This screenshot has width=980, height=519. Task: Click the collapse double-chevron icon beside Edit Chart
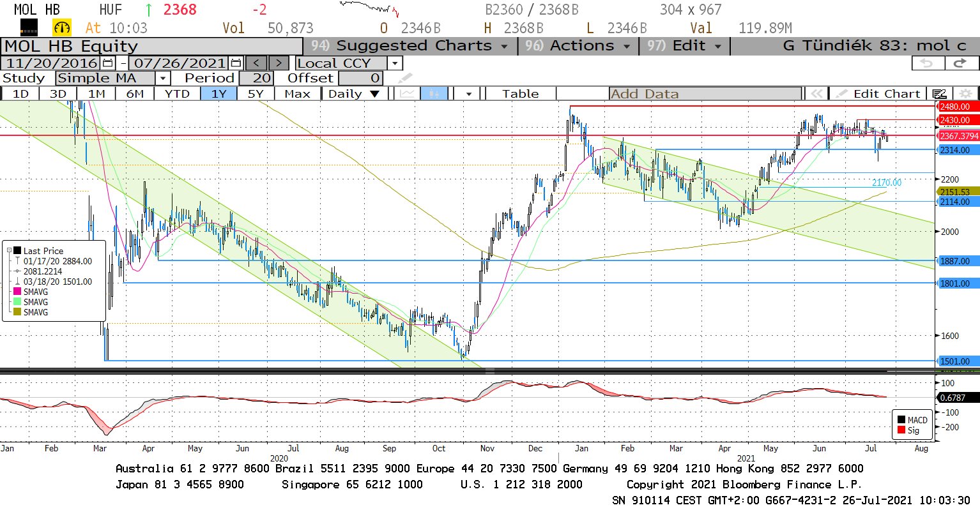coord(816,94)
